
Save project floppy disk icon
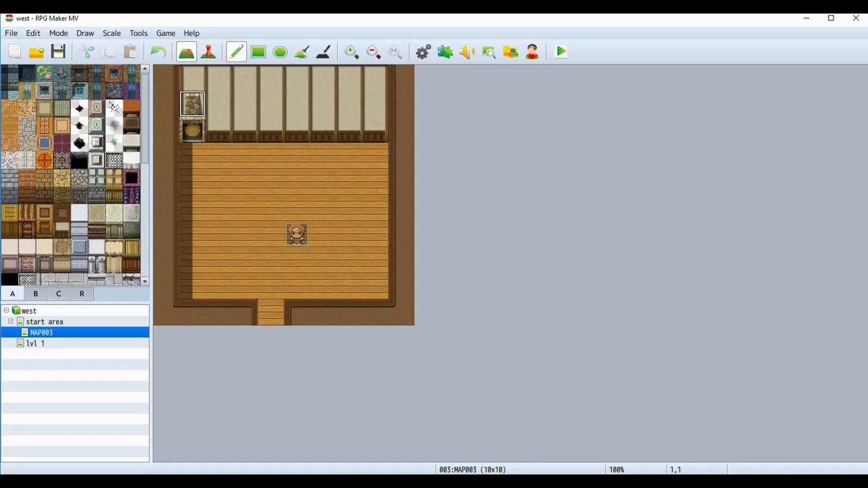(x=58, y=52)
